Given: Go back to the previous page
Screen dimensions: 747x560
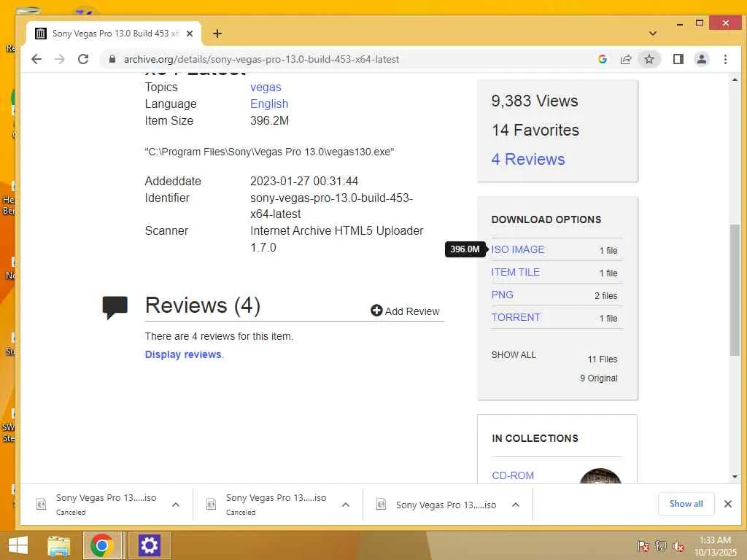Looking at the screenshot, I should click(36, 59).
